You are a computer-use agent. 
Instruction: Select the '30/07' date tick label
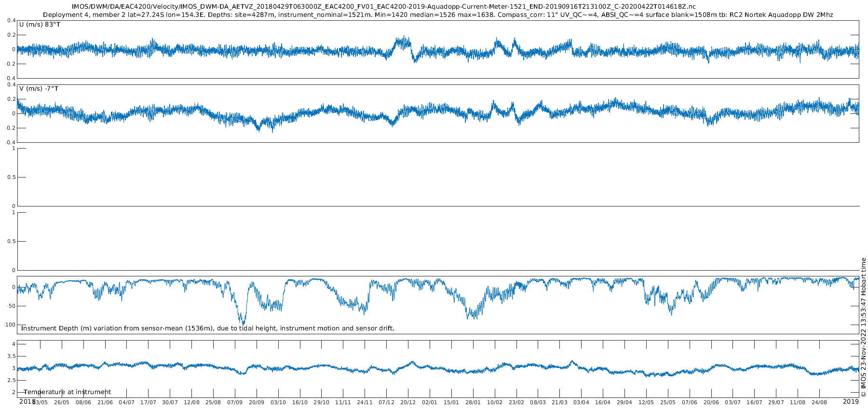point(170,402)
